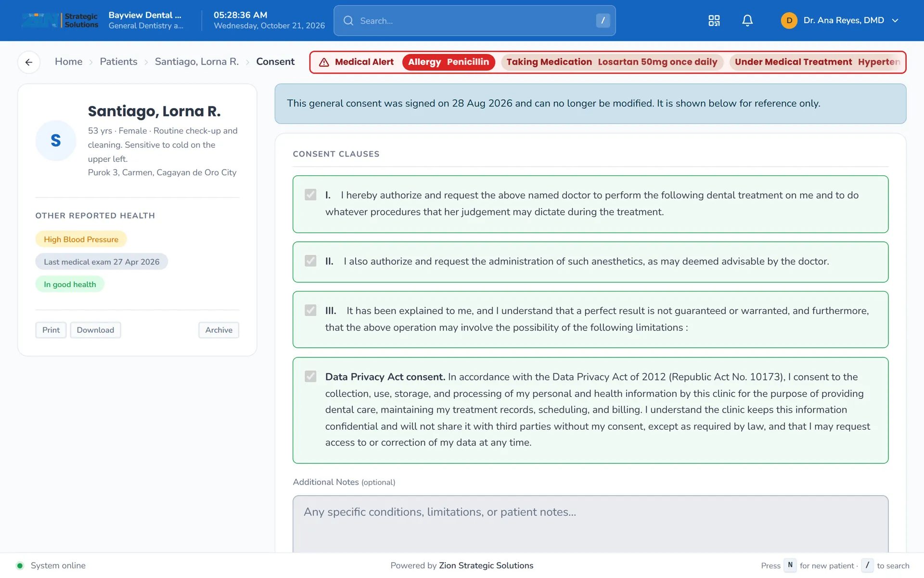Click the Zion Strategic Solutions footer link
The image size is (924, 578).
click(x=486, y=565)
